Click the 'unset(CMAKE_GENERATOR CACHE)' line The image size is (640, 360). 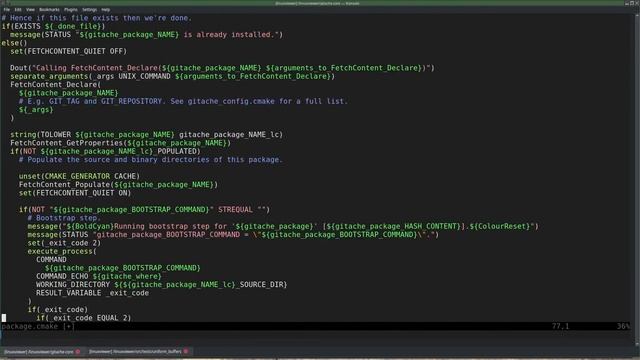click(79, 176)
